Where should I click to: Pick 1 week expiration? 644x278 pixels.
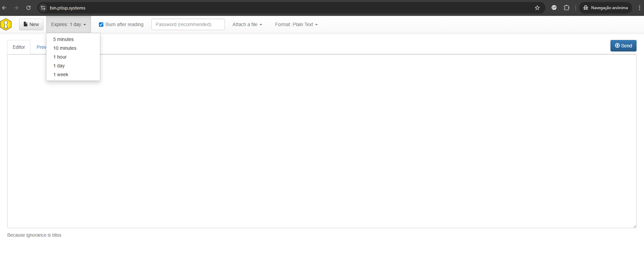coord(73,74)
